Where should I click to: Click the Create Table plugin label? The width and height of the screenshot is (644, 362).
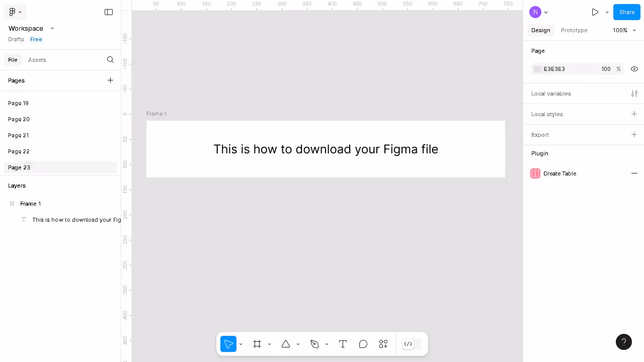[x=560, y=173]
